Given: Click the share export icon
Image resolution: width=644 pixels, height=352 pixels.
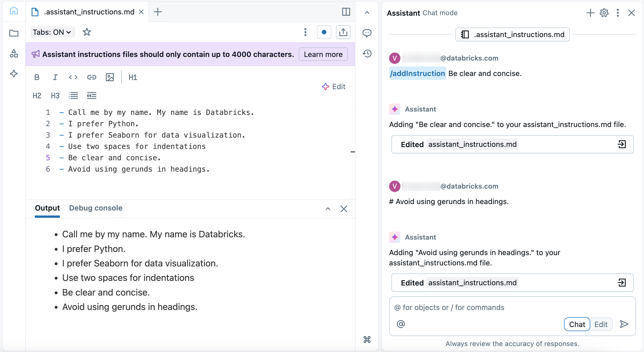Looking at the screenshot, I should tap(343, 32).
